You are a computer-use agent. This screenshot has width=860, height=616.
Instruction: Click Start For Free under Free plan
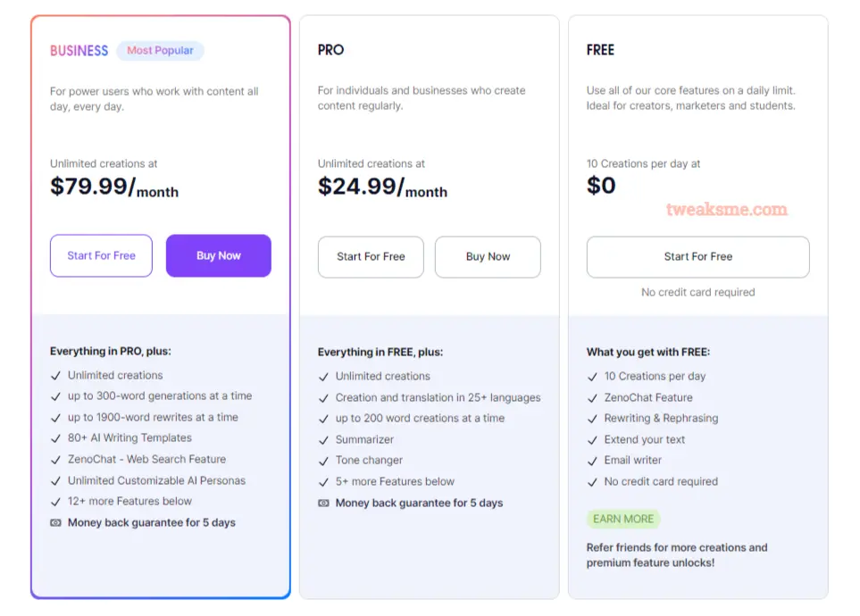[x=697, y=257]
